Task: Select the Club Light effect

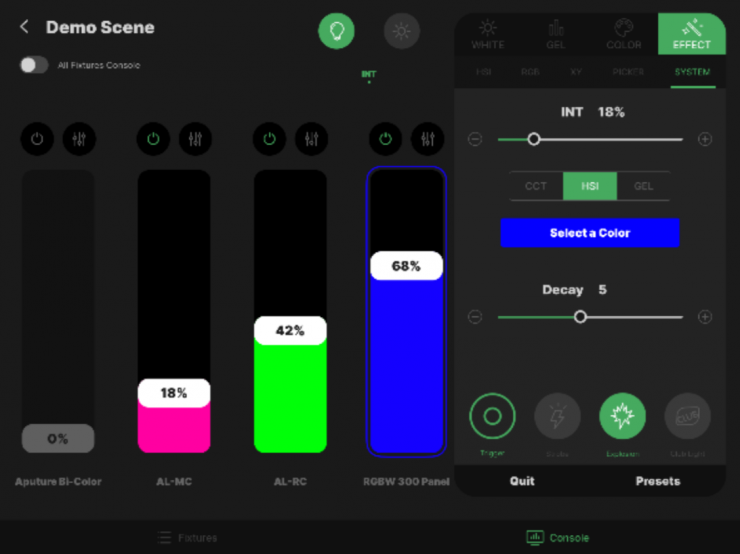Action: (x=687, y=416)
